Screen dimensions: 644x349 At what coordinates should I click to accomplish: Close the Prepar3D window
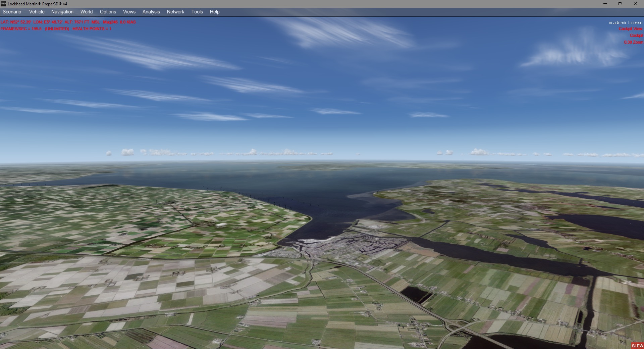(x=636, y=4)
